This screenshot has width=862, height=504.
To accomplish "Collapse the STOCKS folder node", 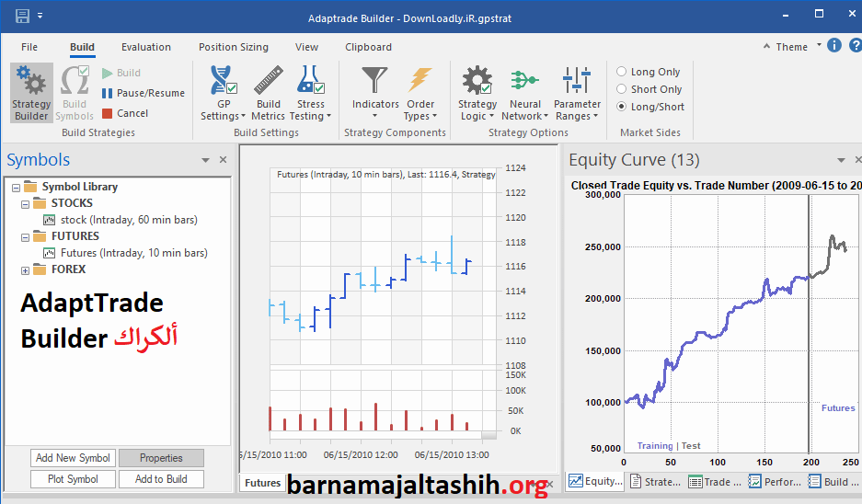I will 25,204.
